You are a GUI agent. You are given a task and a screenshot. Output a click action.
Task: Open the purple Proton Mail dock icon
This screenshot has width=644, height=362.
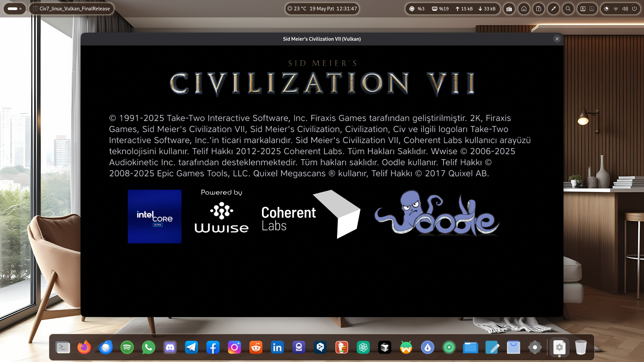point(299,348)
